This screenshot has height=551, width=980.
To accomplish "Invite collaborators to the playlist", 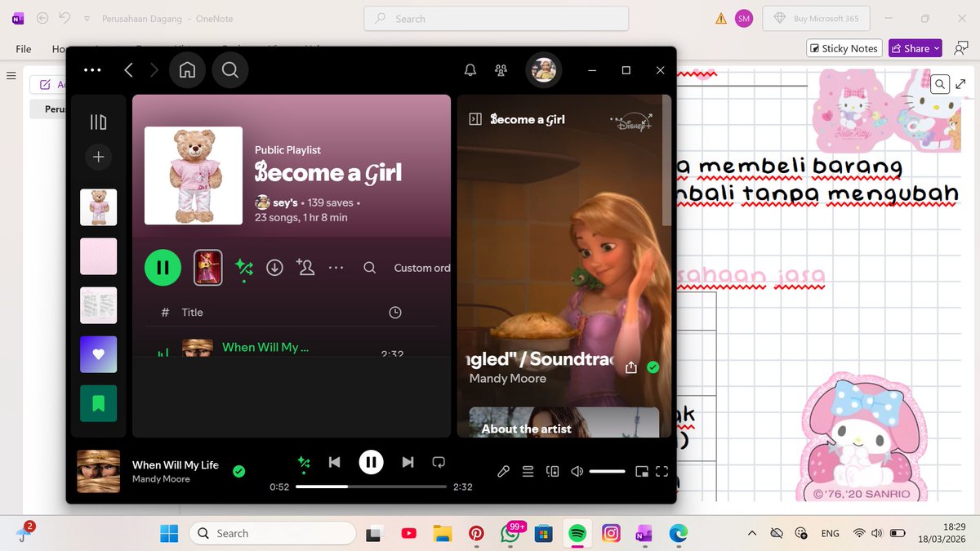I will 305,267.
